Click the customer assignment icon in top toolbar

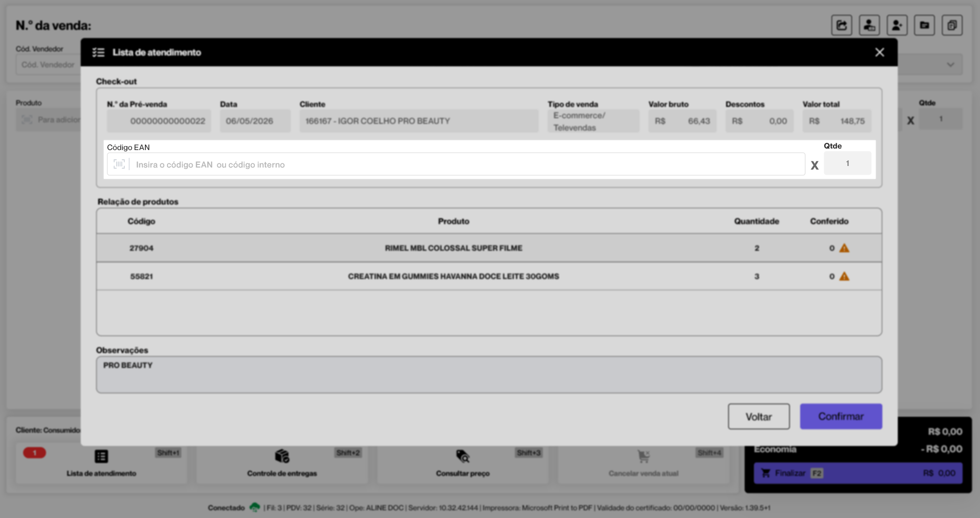coord(870,25)
